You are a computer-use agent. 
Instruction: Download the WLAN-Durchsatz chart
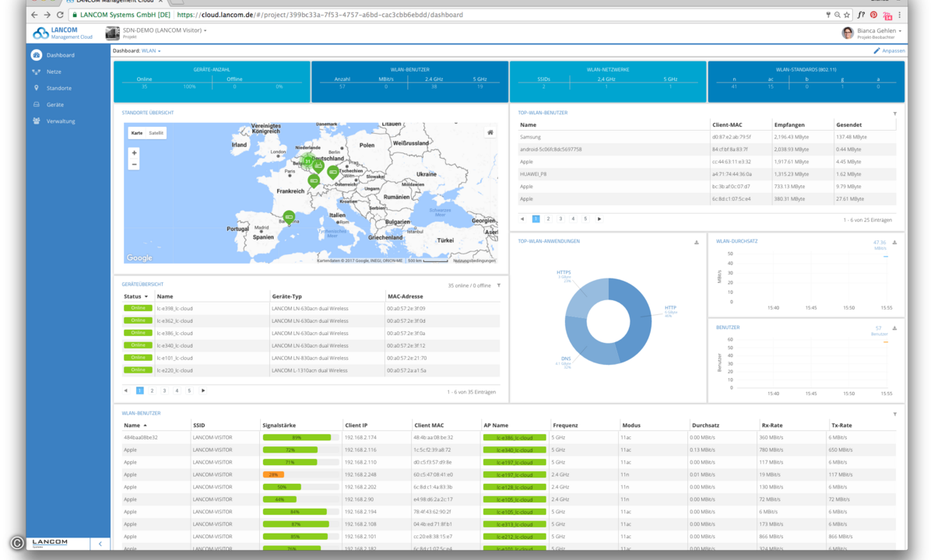click(x=894, y=242)
